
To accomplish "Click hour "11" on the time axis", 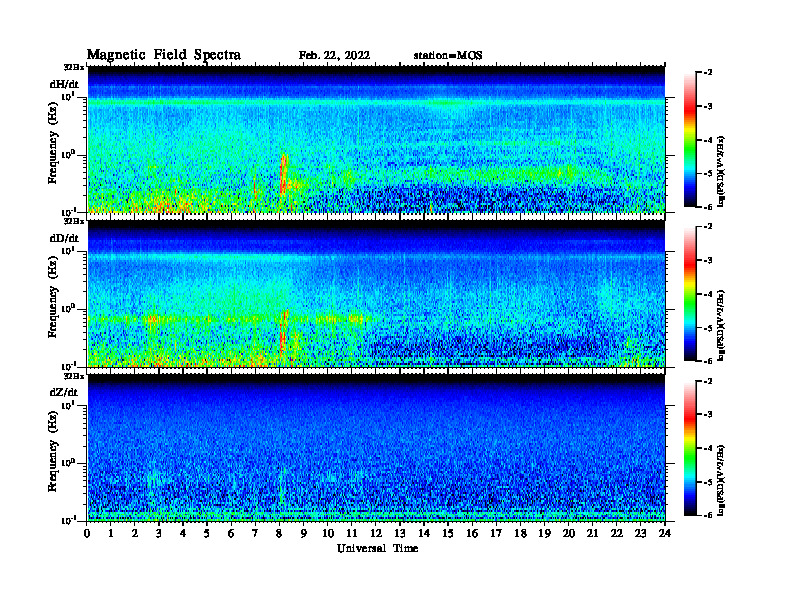I will click(x=352, y=534).
